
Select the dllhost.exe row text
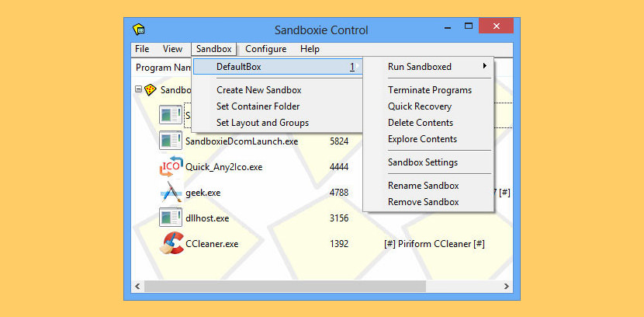[x=207, y=218]
